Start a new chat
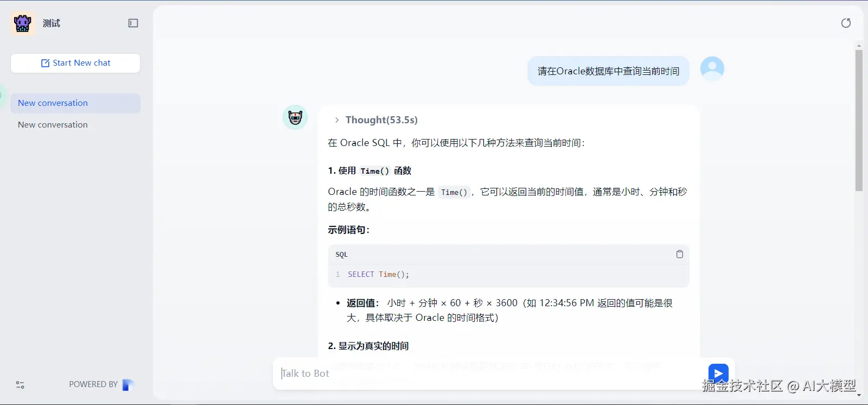The height and width of the screenshot is (405, 868). [x=75, y=63]
